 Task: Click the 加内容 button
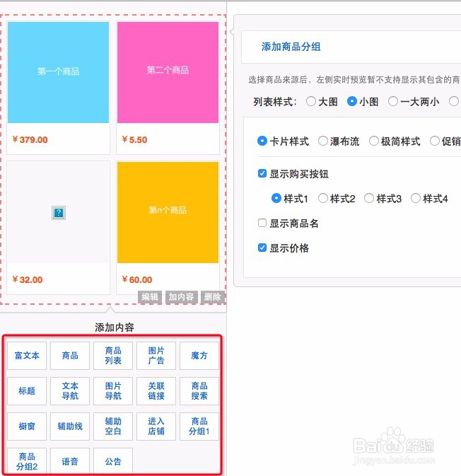coord(182,297)
